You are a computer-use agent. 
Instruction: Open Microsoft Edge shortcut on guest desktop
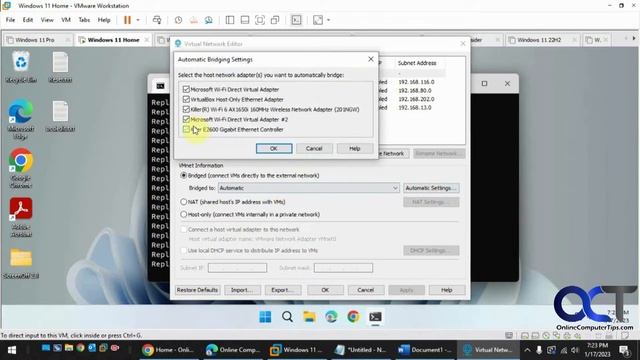[21, 119]
